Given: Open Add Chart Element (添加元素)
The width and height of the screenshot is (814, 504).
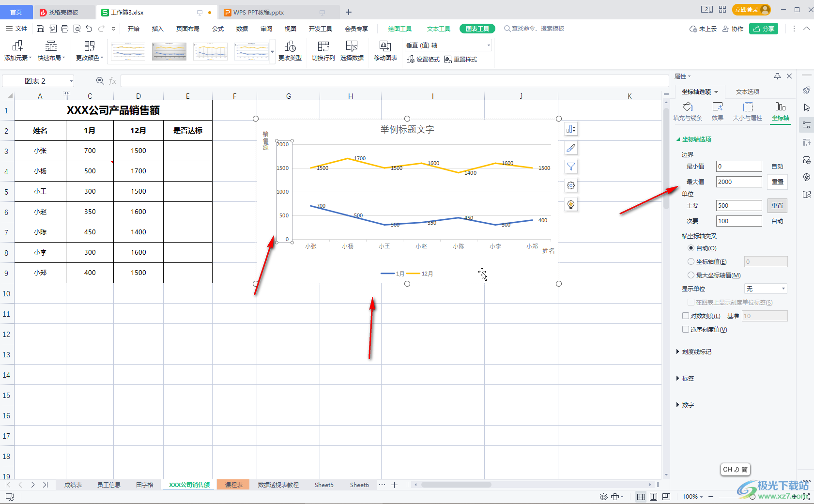Looking at the screenshot, I should pyautogui.click(x=18, y=51).
